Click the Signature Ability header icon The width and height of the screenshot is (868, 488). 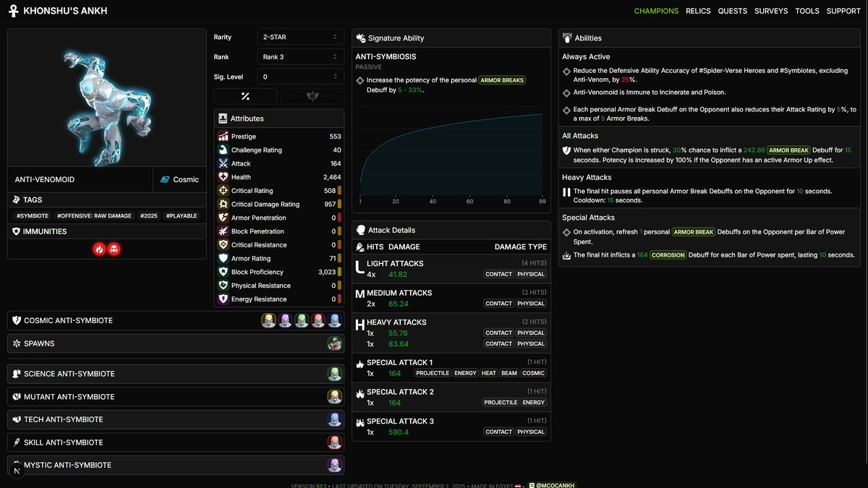(360, 38)
